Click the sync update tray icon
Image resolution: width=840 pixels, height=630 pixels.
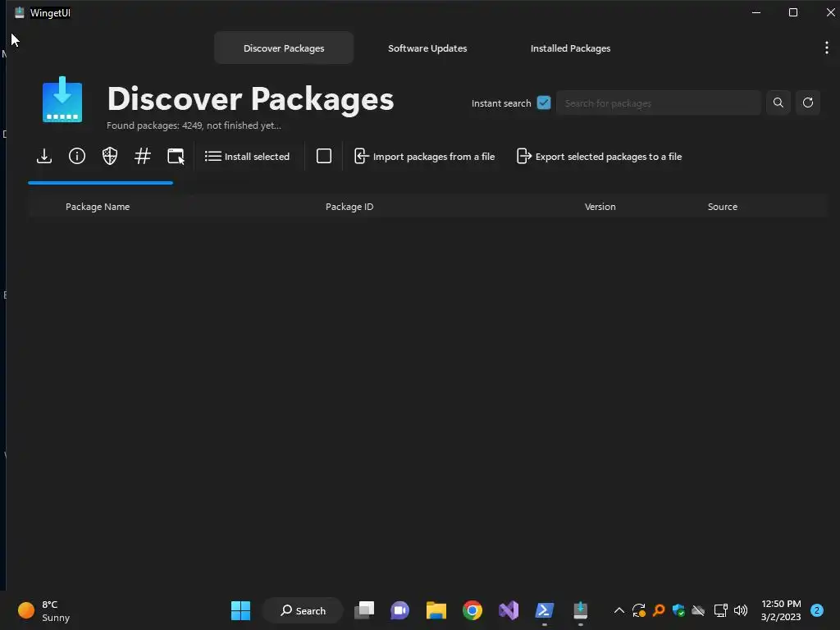638,610
